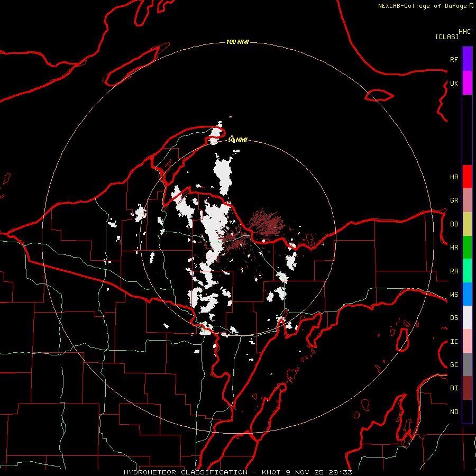Click the 'ND' legend label
Viewport: 476px width, 476px height.
[454, 412]
